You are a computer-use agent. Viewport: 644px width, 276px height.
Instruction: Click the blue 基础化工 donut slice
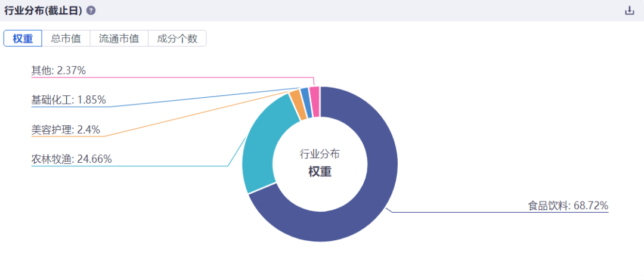(306, 103)
